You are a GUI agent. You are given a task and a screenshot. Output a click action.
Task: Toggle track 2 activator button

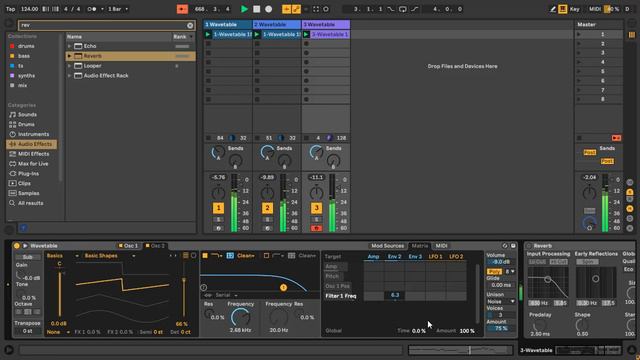pos(267,208)
